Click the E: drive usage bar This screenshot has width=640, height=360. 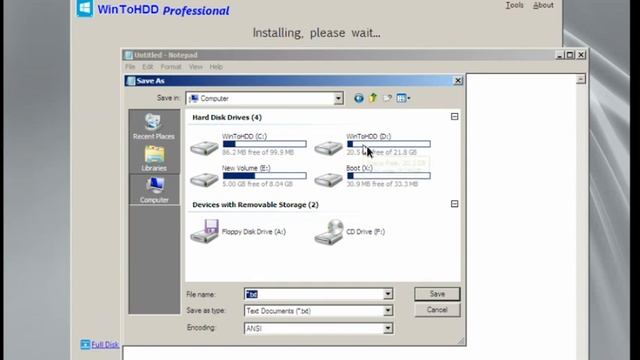click(264, 176)
